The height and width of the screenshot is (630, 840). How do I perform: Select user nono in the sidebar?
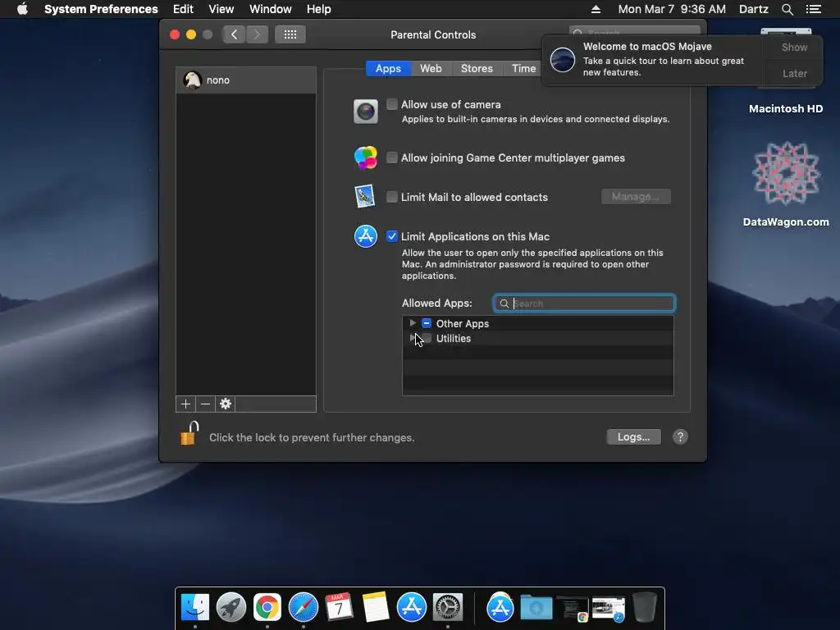tap(246, 80)
